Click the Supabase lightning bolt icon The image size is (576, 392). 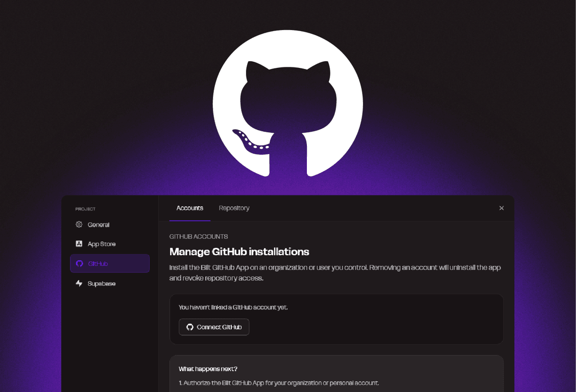79,283
